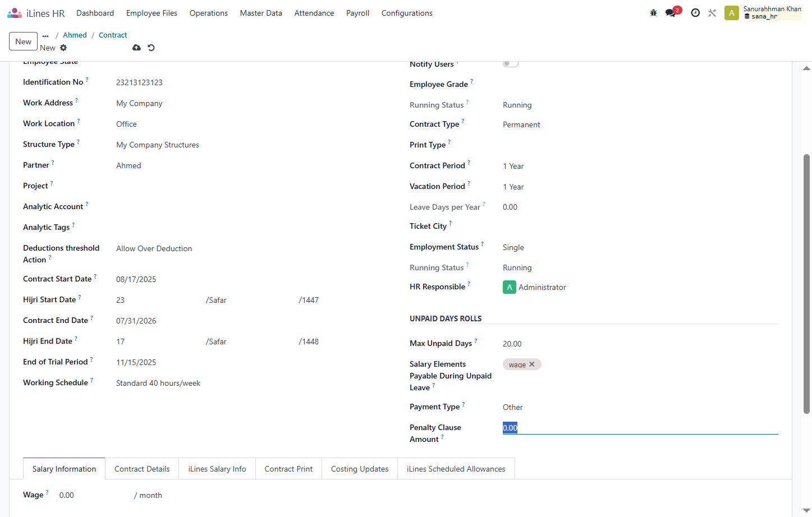Go to the Contract breadcrumb link

tap(113, 35)
